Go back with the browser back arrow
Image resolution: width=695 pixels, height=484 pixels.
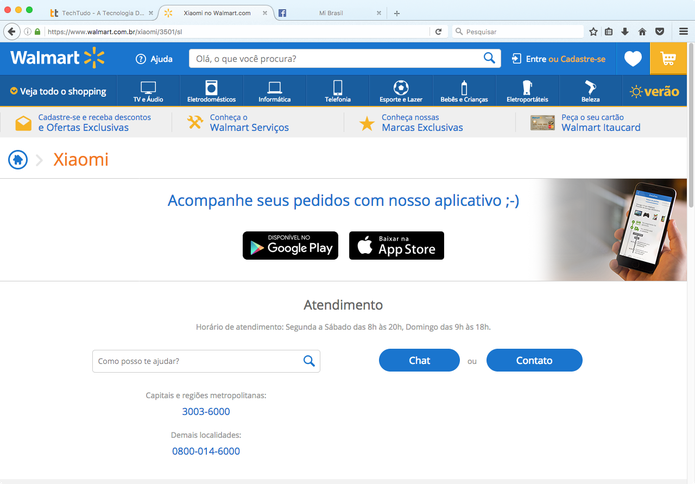[x=12, y=31]
